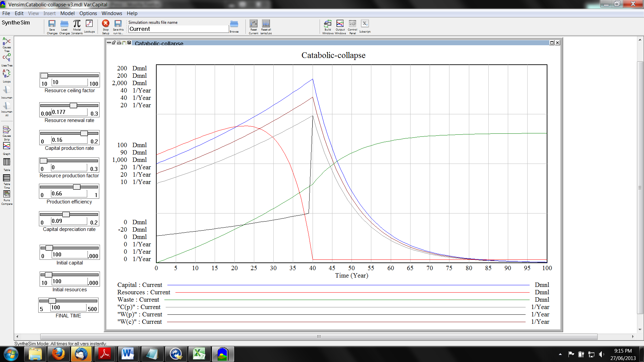Click the Reset Current constants icon
Viewport: 644px width, 362px height.
pyautogui.click(x=254, y=24)
